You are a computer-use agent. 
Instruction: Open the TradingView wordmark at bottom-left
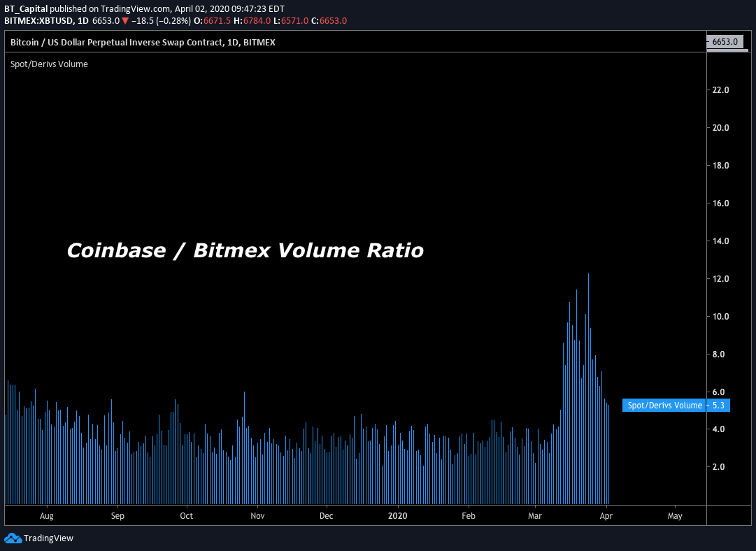point(48,538)
